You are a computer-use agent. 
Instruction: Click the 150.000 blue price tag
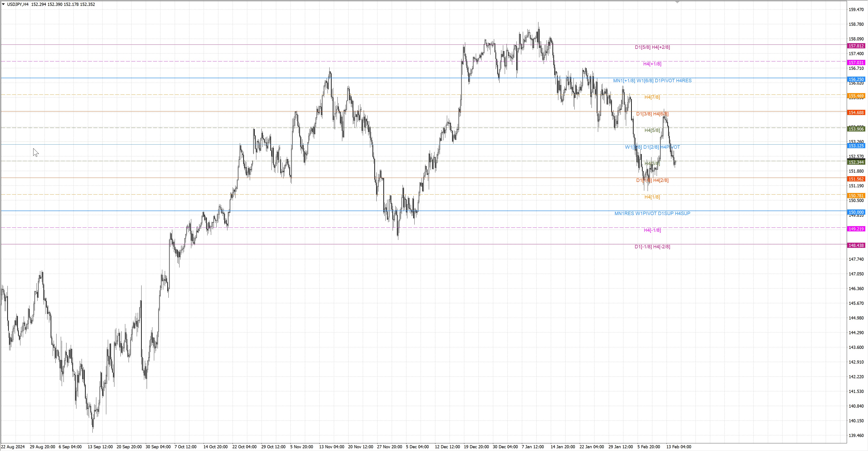(856, 212)
